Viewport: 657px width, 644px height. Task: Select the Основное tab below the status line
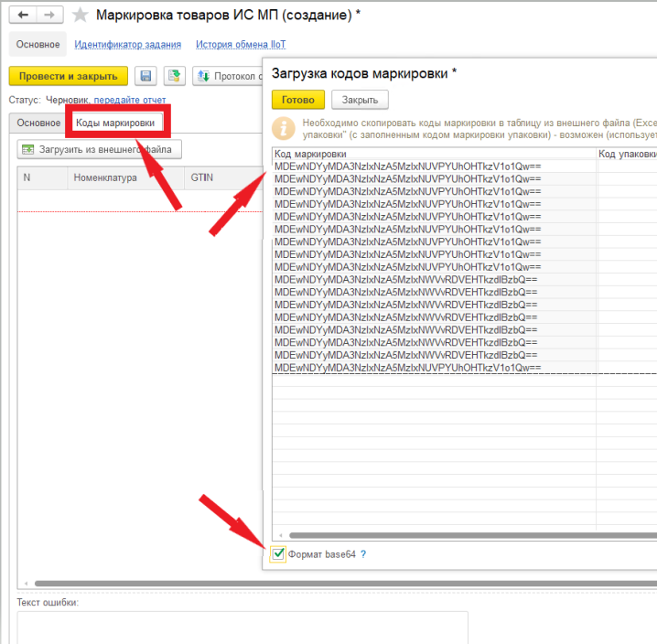click(x=38, y=123)
